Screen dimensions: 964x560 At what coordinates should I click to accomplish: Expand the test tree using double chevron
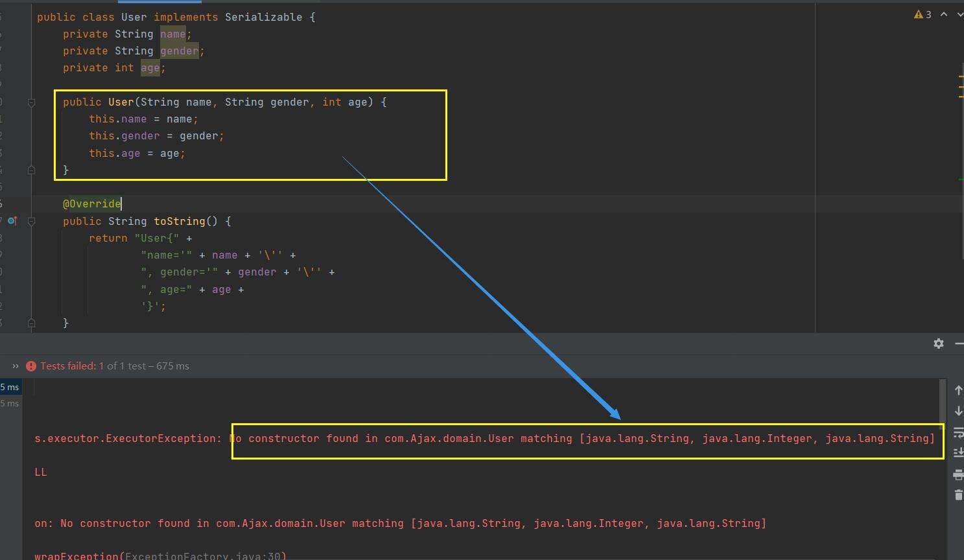(x=16, y=366)
